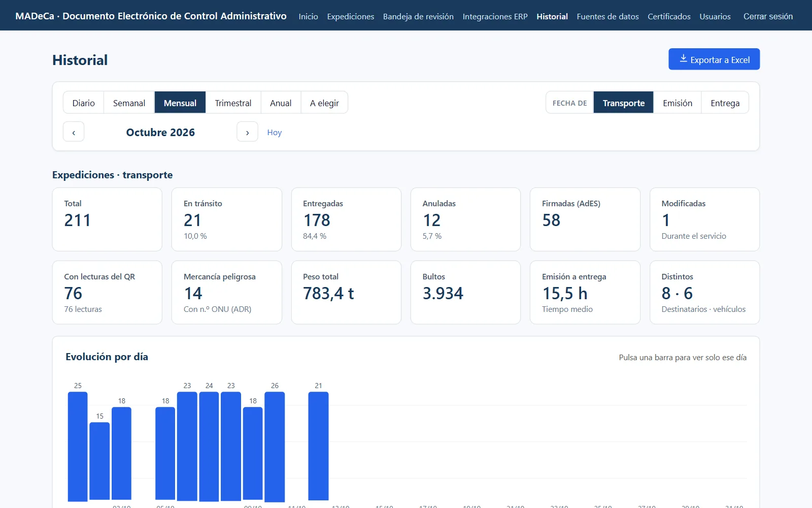Select the Diario period option
Image resolution: width=812 pixels, height=508 pixels.
click(83, 103)
